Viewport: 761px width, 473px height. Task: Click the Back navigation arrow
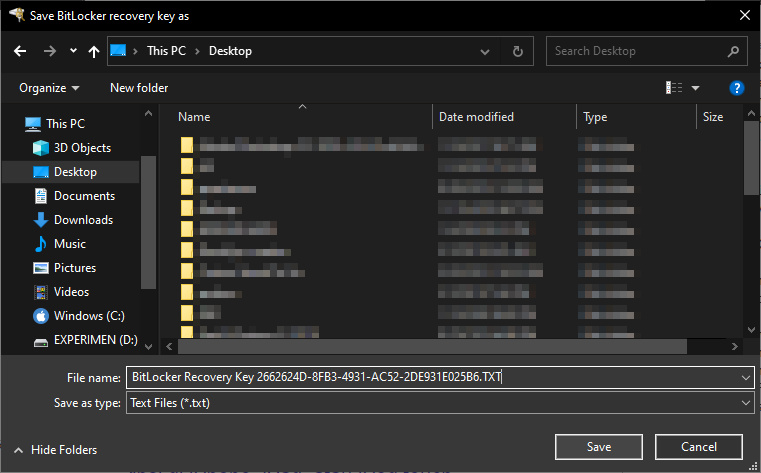point(20,51)
